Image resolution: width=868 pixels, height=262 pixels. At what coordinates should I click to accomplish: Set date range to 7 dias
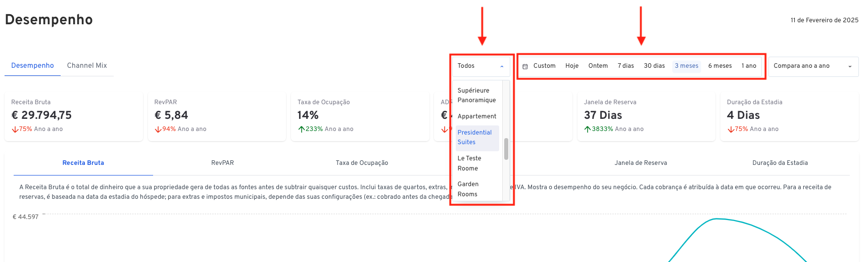coord(625,66)
